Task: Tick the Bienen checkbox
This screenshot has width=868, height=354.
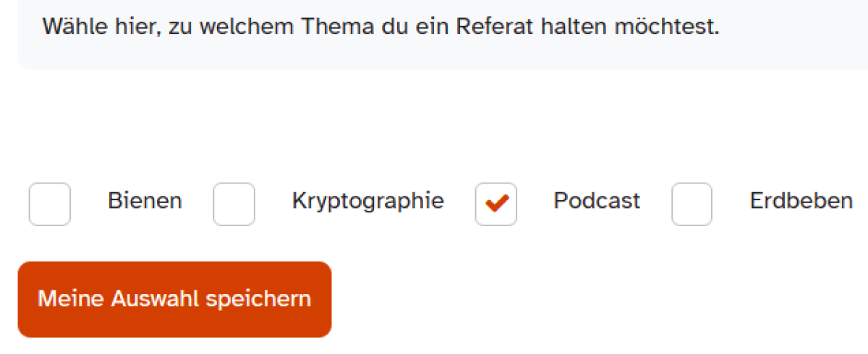Action: 50,204
